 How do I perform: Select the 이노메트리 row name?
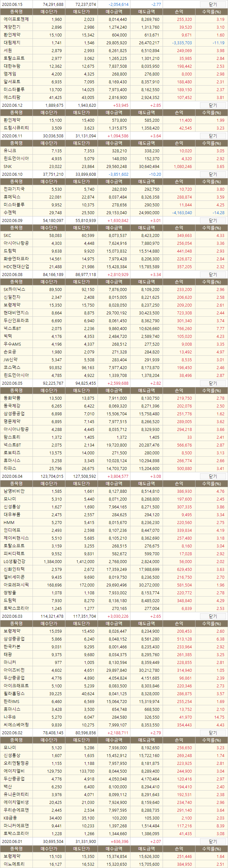(14, 864)
